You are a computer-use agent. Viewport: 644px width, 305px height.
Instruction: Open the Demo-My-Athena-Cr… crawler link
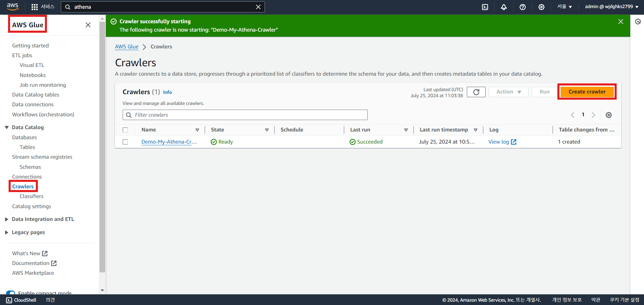point(169,142)
